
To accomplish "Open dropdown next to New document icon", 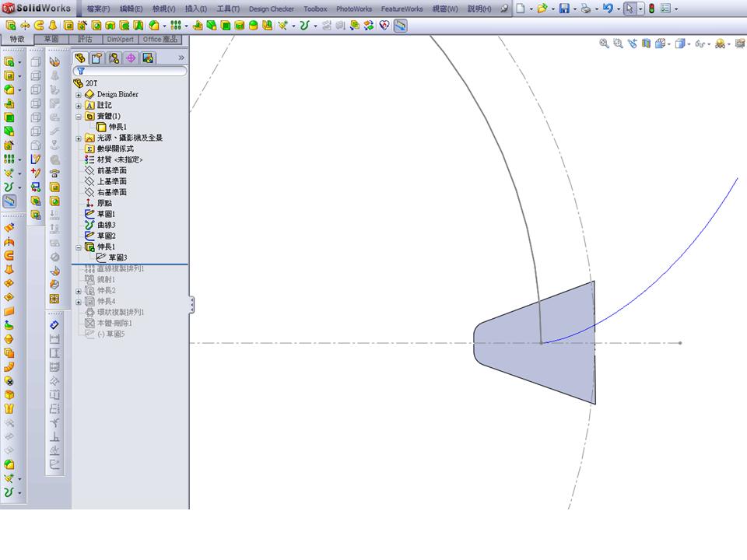I will click(x=531, y=9).
